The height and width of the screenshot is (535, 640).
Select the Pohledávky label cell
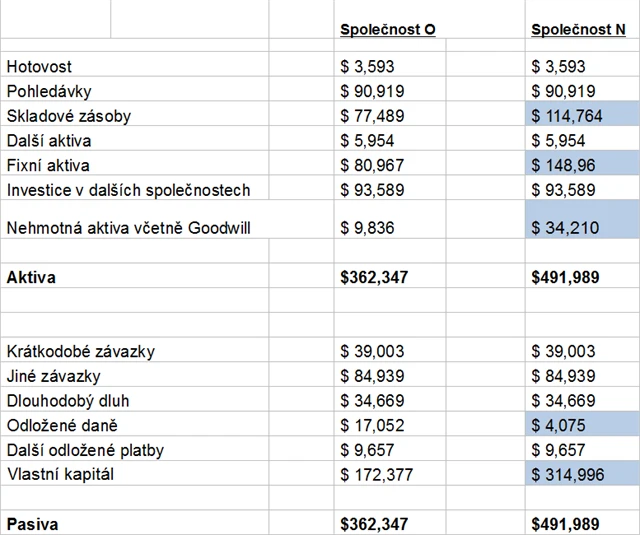tap(48, 91)
